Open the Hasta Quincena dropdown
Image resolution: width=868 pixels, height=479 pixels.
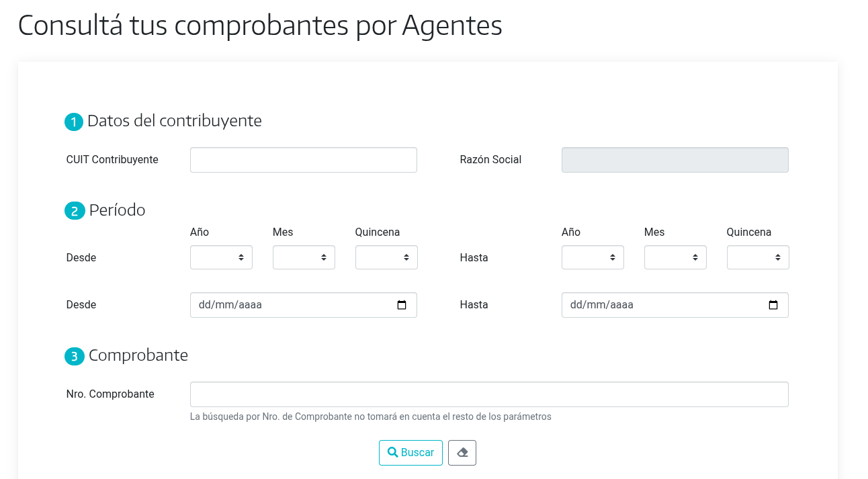click(x=758, y=257)
